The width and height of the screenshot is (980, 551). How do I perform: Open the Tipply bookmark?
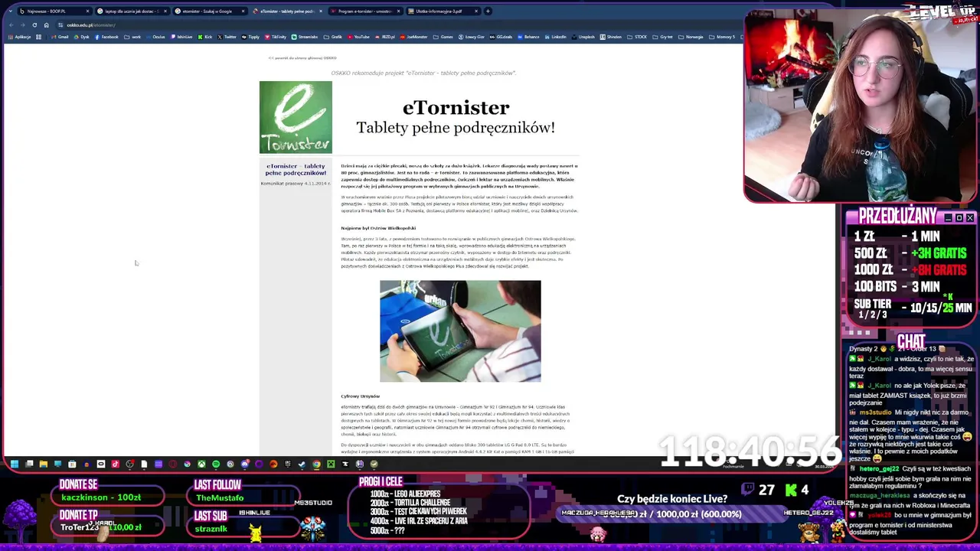click(250, 37)
